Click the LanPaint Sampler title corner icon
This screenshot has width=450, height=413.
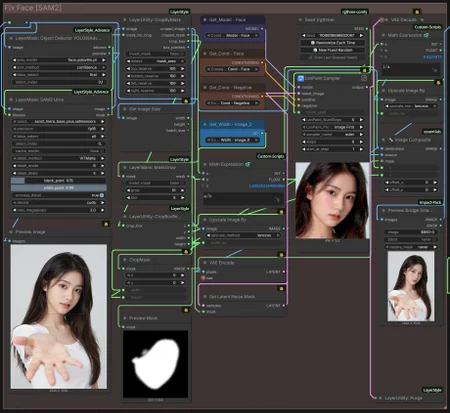[364, 78]
